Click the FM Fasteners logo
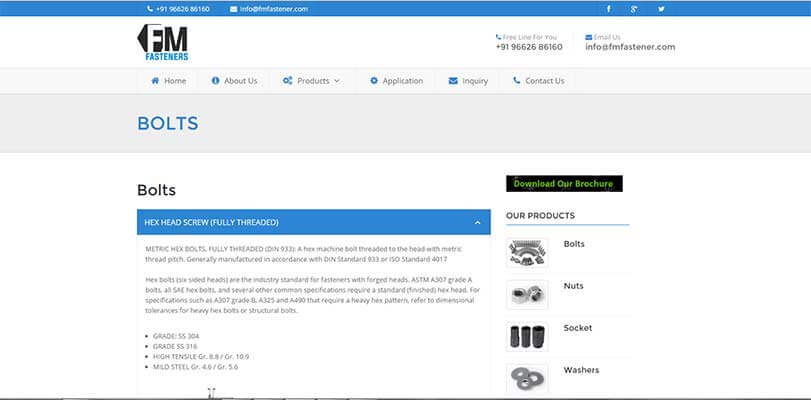The width and height of the screenshot is (811, 400). [163, 43]
